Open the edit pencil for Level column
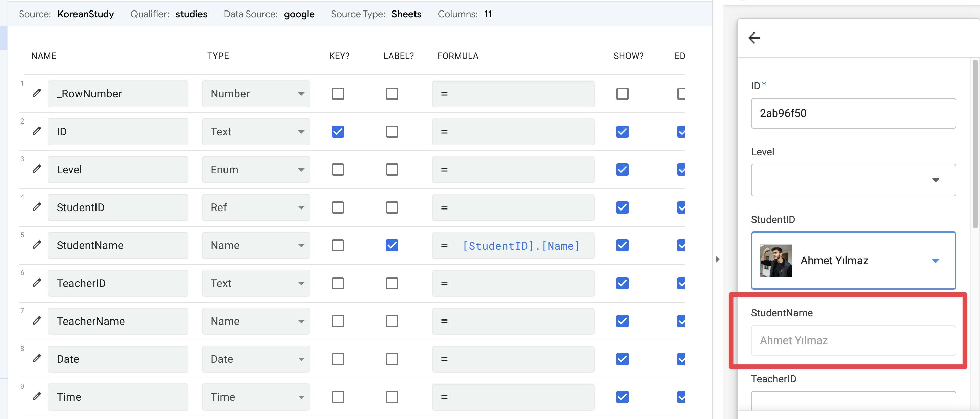Screen dimensions: 980x419 click(37, 169)
